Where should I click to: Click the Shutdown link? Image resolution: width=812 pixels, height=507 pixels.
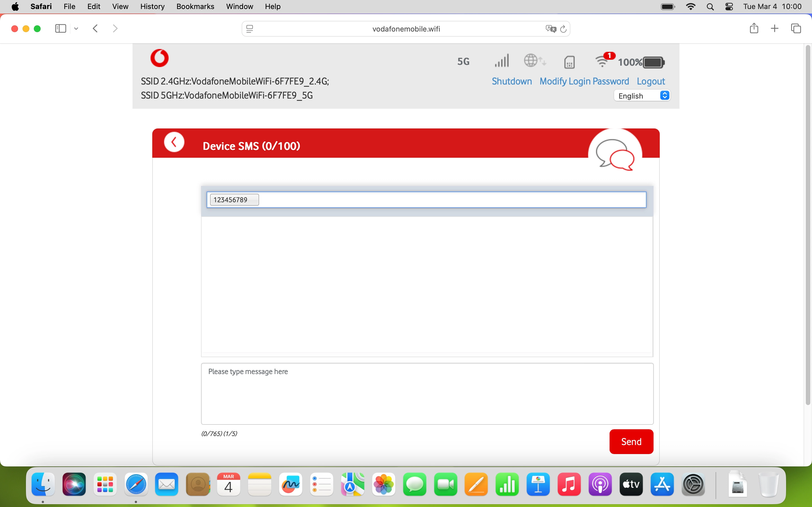(511, 81)
